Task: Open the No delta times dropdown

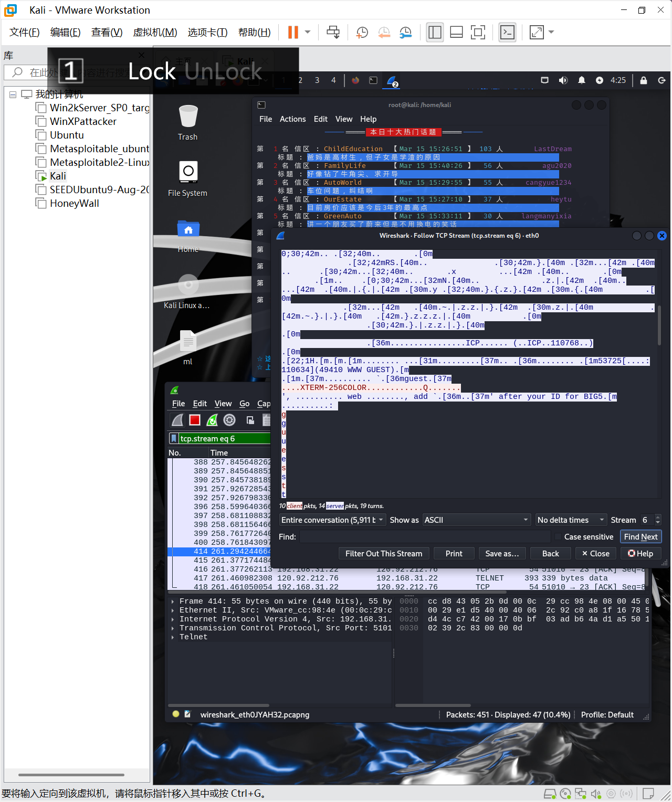Action: pyautogui.click(x=571, y=520)
